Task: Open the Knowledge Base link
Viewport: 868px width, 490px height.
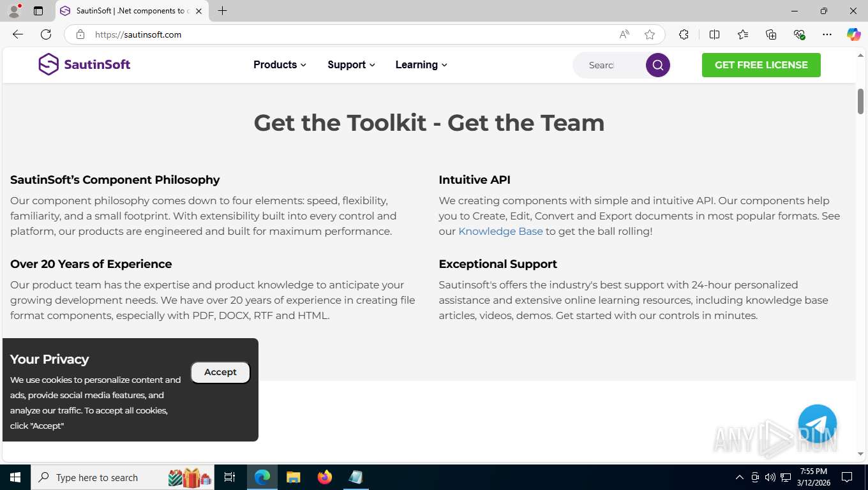Action: 500,231
